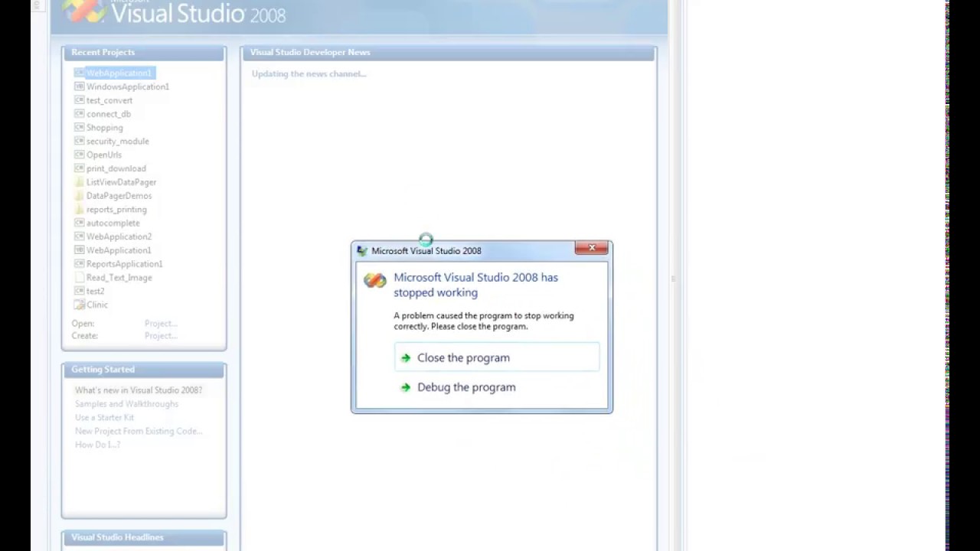The image size is (980, 551).
Task: Open Samples and Walkthroughs link
Action: point(126,404)
